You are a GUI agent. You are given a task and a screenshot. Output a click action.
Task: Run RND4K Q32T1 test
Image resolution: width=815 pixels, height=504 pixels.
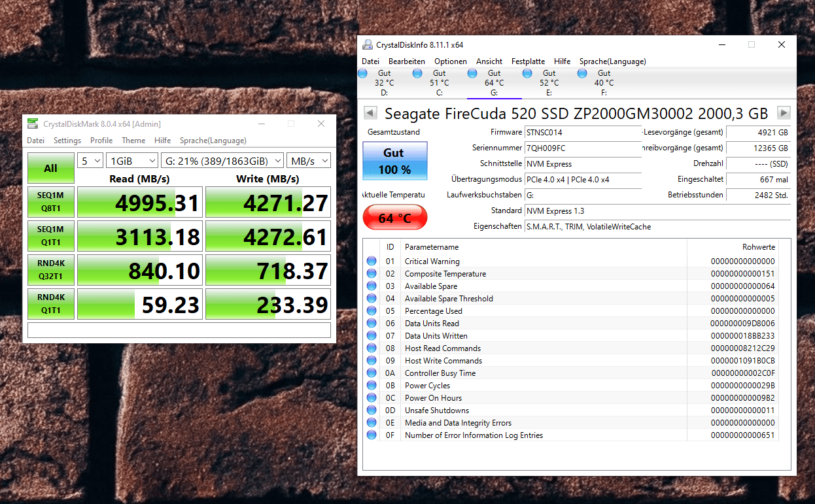(x=50, y=270)
